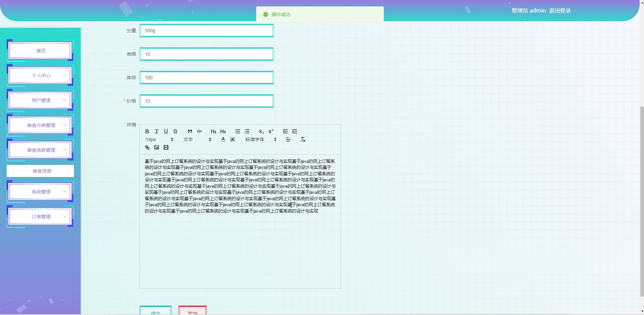Open the 标准字体 font family dropdown
Screen dimensions: 644x315
[260, 139]
